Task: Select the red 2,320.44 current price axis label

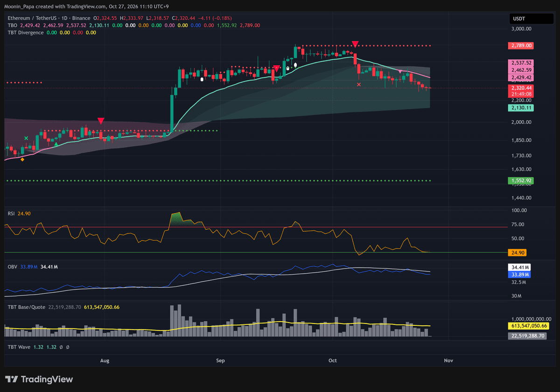Action: click(x=521, y=88)
